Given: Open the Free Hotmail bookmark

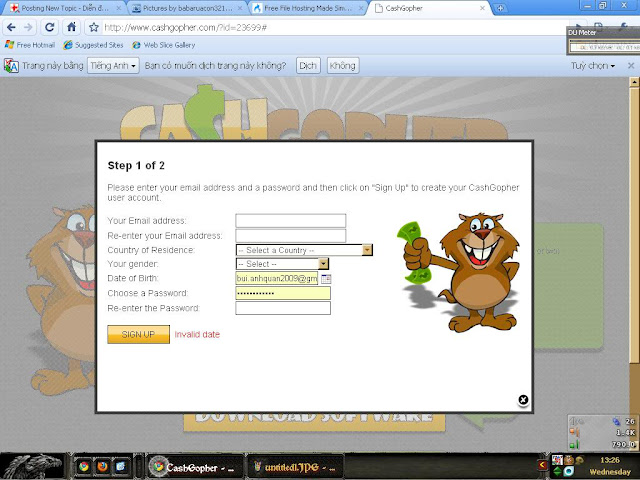Looking at the screenshot, I should [x=30, y=45].
